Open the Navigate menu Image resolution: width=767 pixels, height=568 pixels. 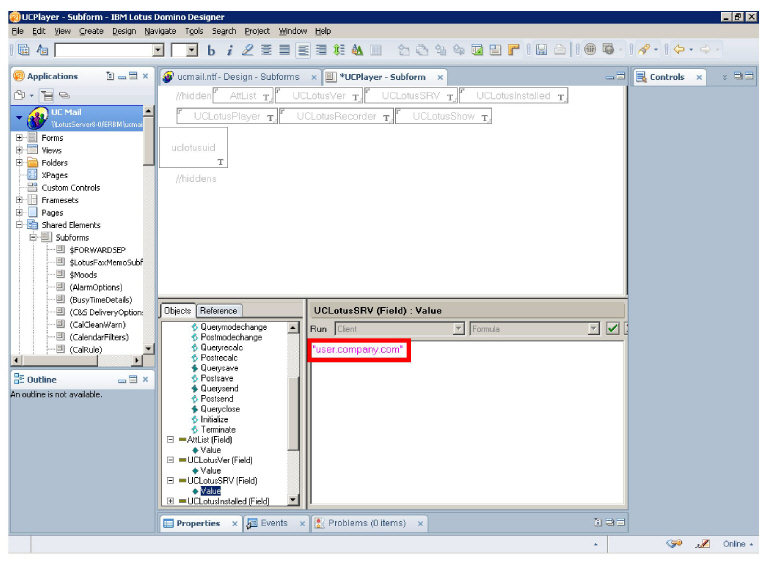[x=160, y=31]
